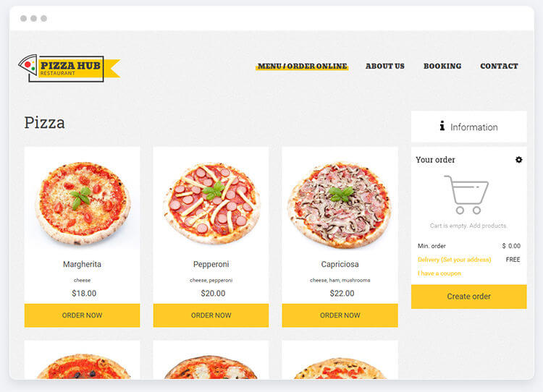Select the Pepperoni pizza image
The width and height of the screenshot is (543, 392).
[x=211, y=203]
